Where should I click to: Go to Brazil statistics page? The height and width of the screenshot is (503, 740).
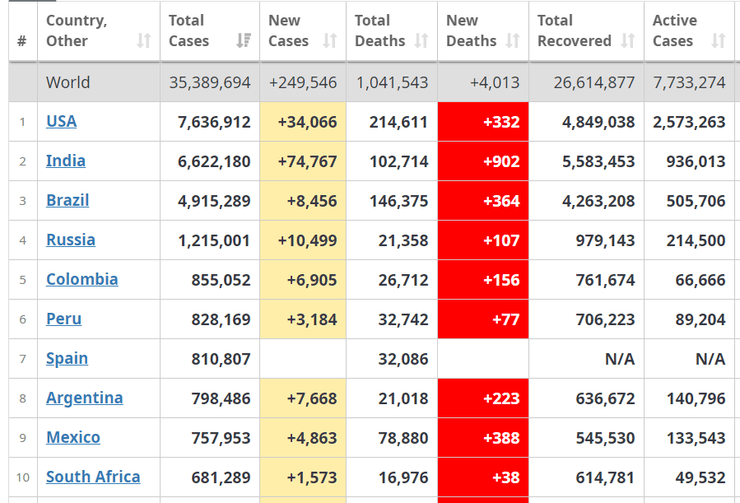[x=68, y=200]
